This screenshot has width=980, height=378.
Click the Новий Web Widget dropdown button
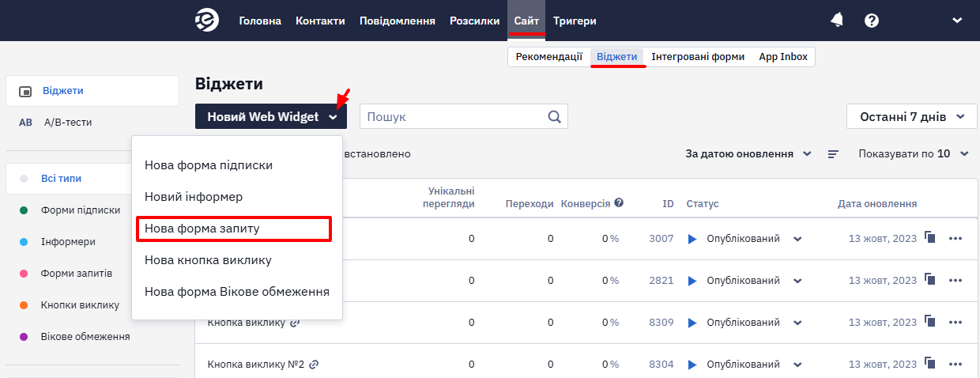[271, 116]
